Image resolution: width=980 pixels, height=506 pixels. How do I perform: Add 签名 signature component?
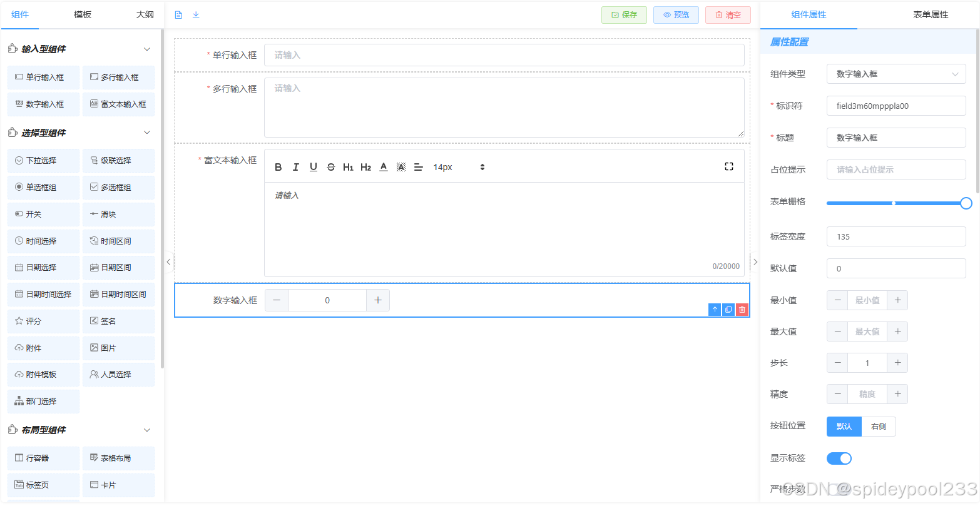[x=119, y=321]
